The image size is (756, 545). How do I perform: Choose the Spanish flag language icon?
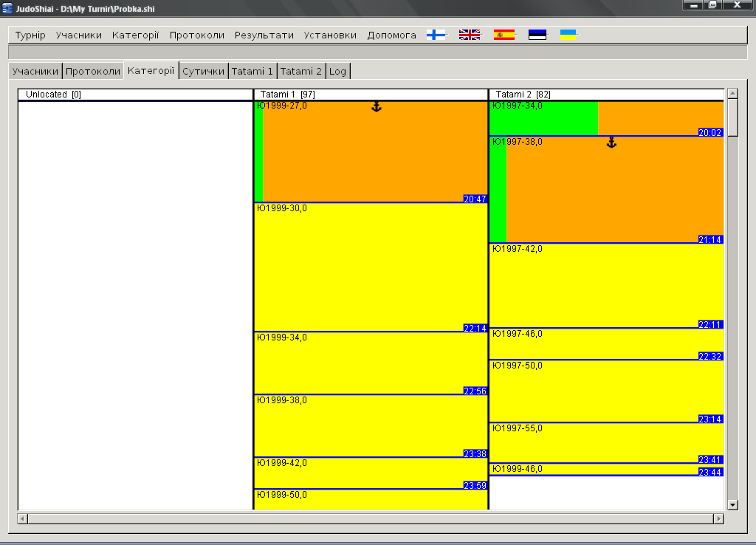point(504,35)
